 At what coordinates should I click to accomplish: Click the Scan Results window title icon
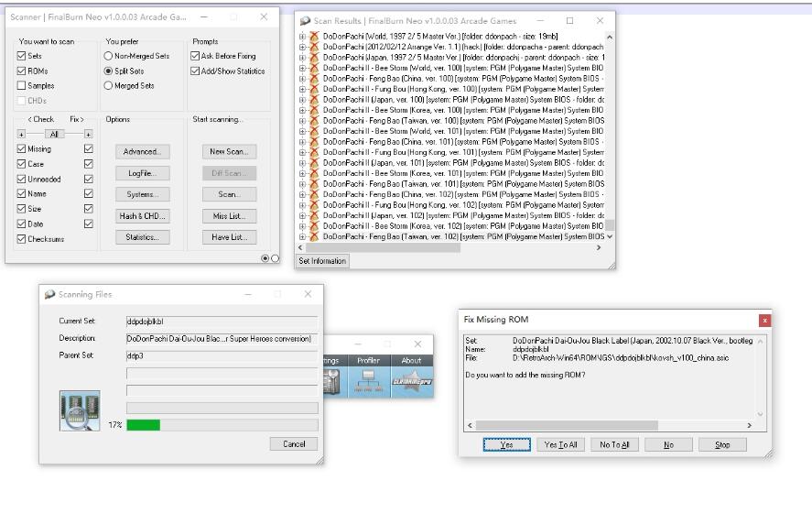[x=305, y=21]
